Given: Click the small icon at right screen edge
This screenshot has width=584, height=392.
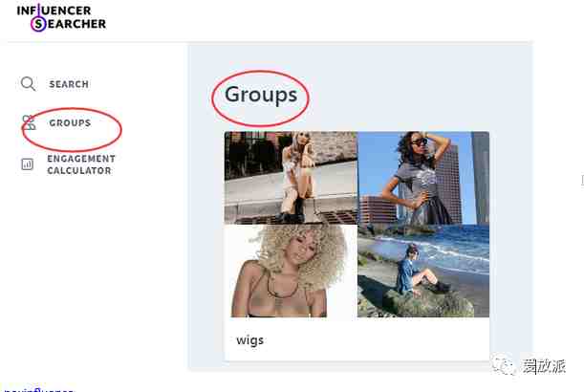Looking at the screenshot, I should [x=582, y=180].
